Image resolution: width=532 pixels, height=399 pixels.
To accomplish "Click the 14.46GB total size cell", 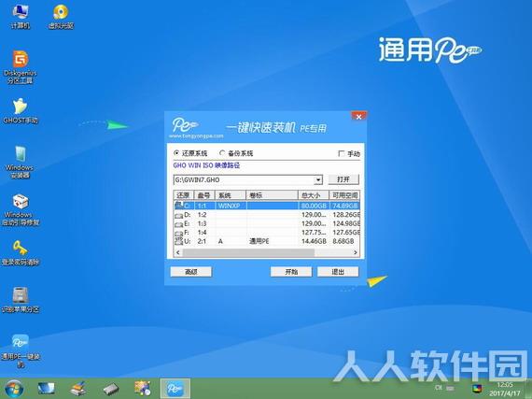I will (314, 241).
